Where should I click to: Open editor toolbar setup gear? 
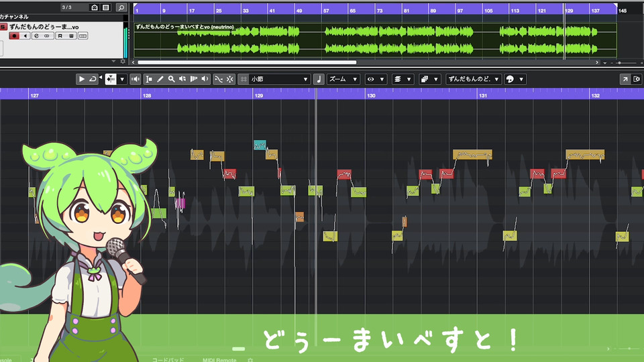tap(637, 79)
